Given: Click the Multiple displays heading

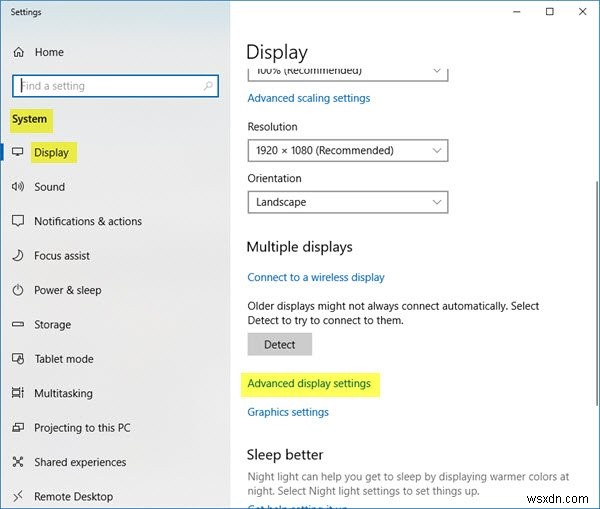Looking at the screenshot, I should [x=300, y=247].
